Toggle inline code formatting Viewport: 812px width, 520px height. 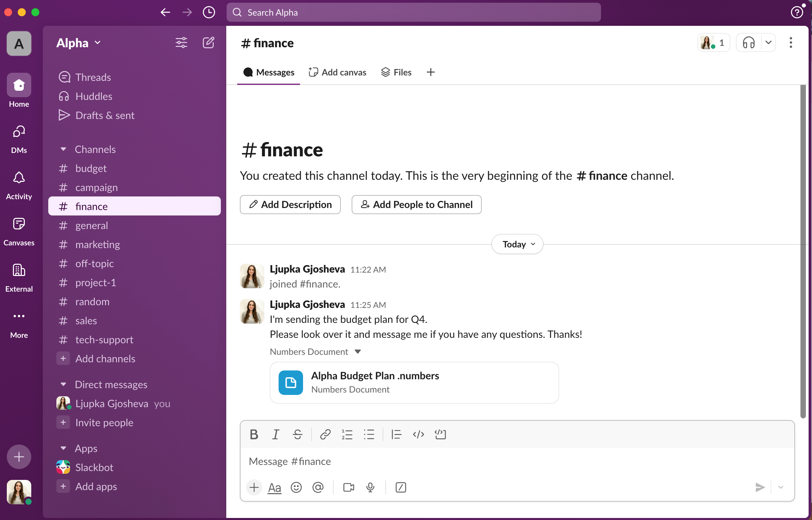click(x=418, y=434)
